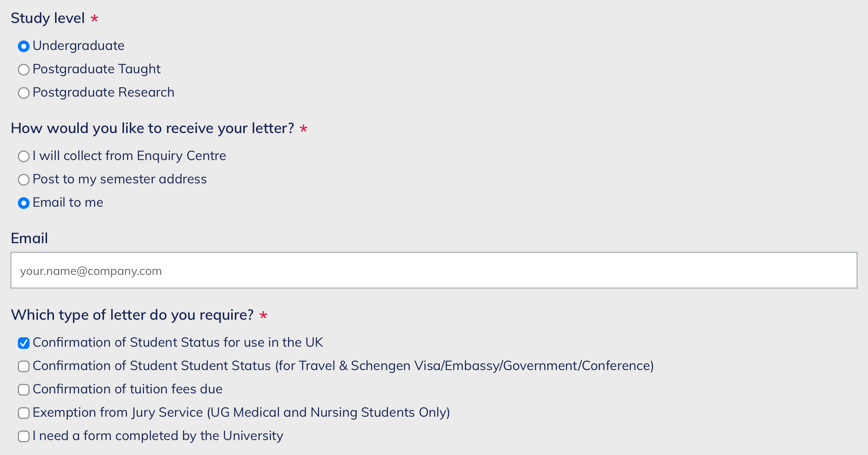This screenshot has width=868, height=455.
Task: Choose Postgraduate Taught study level
Action: 24,70
